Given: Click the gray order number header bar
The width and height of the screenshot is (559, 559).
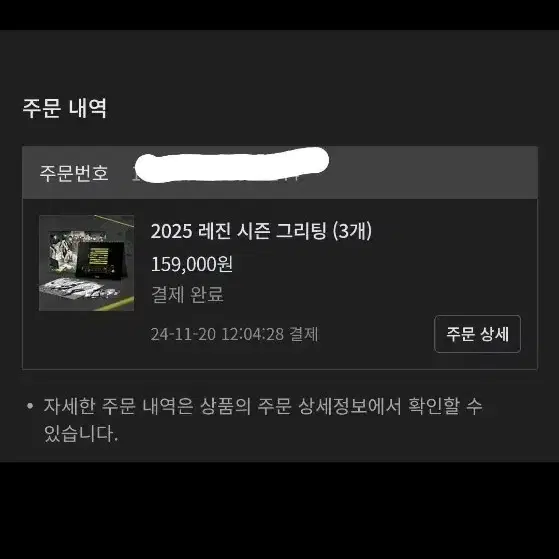Looking at the screenshot, I should (280, 173).
